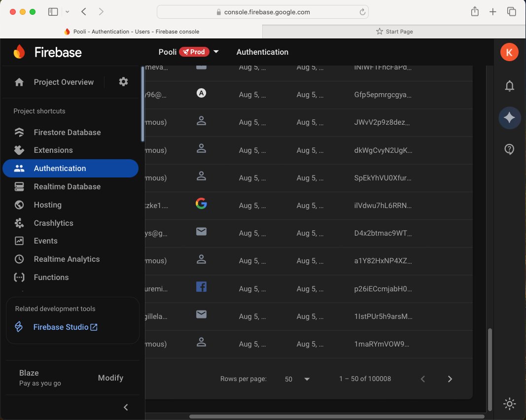The width and height of the screenshot is (526, 420).
Task: Click the Firebase Studio logo icon
Action: pyautogui.click(x=19, y=327)
